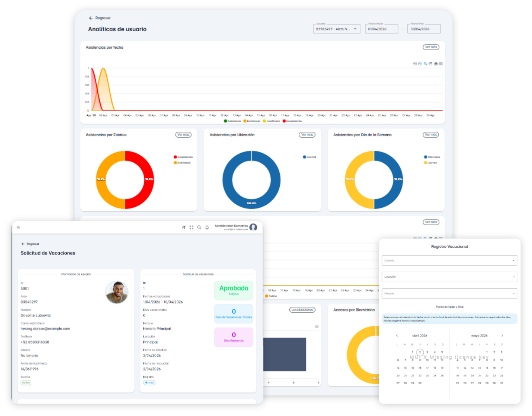Screen dimensions: 532x416
Task: Click the notification bell icon in the header
Action: pos(207,227)
